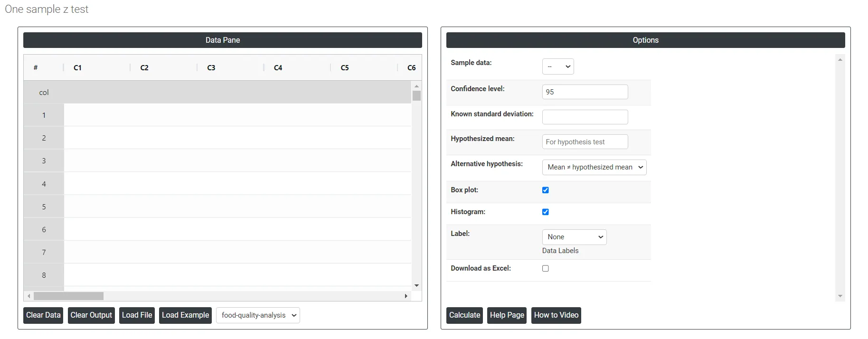Select row number 1
The height and width of the screenshot is (339, 868).
pos(44,115)
